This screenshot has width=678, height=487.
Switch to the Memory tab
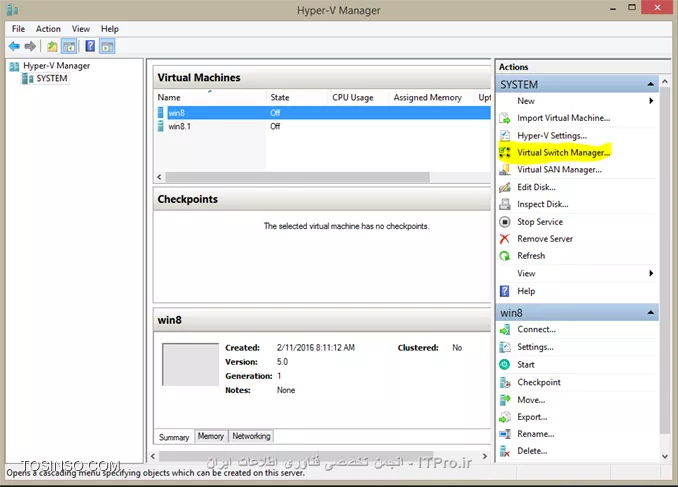(x=211, y=436)
